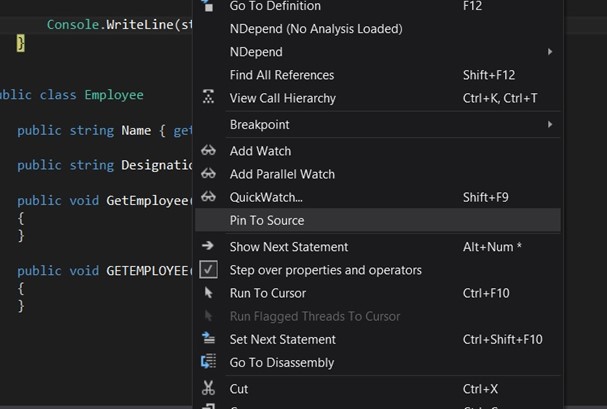Click the GetEmployee method name
This screenshot has width=607, height=409.
(x=148, y=200)
